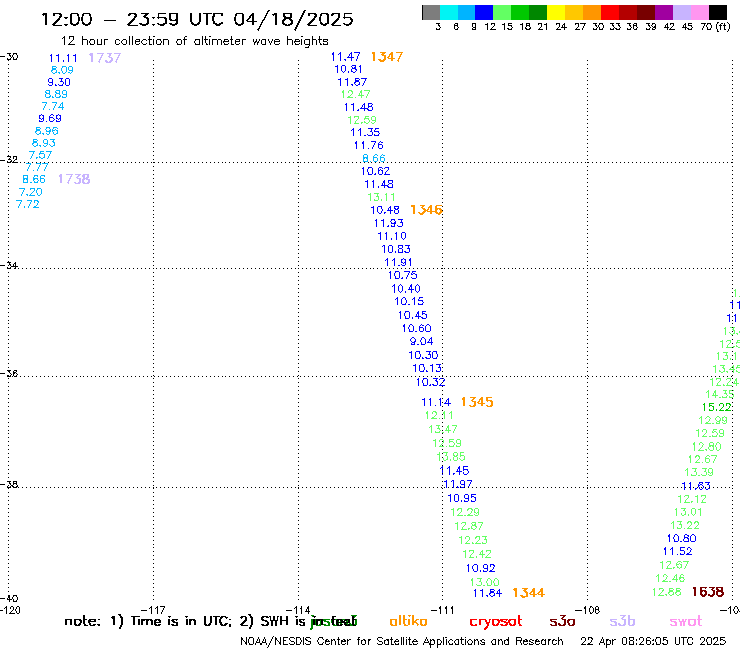Click the wave height value 13.85
This screenshot has height=650, width=740.
click(452, 456)
